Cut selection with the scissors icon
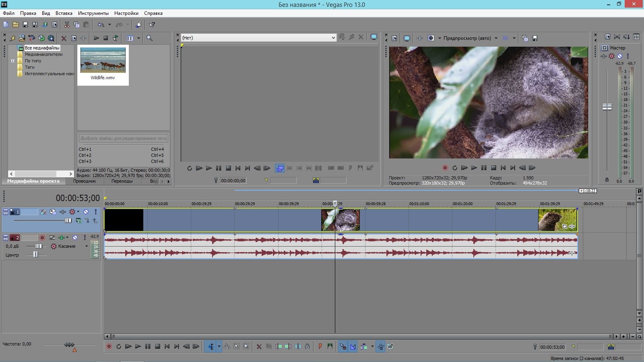 [67, 25]
